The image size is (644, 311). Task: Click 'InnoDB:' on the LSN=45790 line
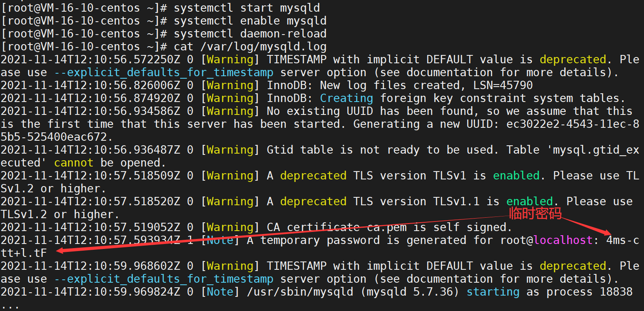click(290, 85)
